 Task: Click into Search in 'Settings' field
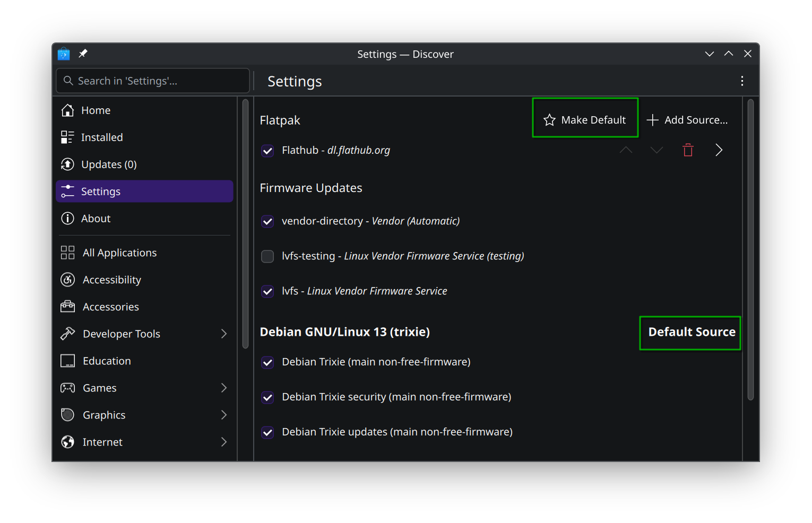point(153,81)
